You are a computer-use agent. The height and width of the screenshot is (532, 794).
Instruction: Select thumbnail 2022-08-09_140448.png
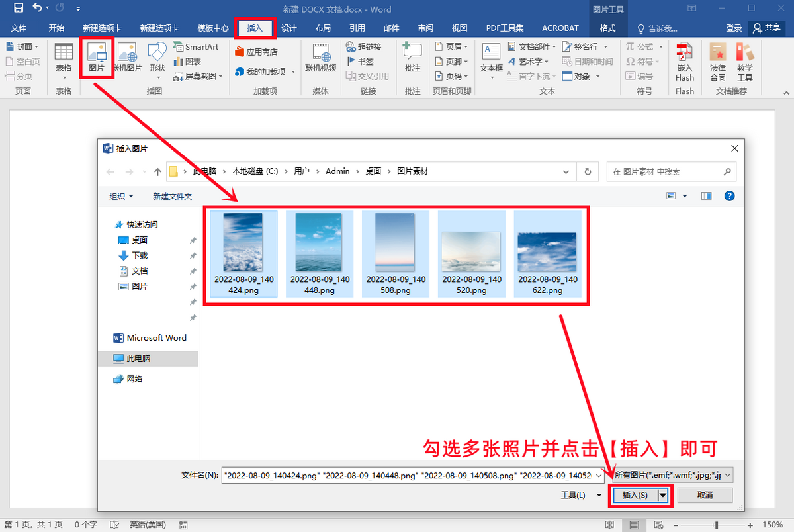point(319,253)
